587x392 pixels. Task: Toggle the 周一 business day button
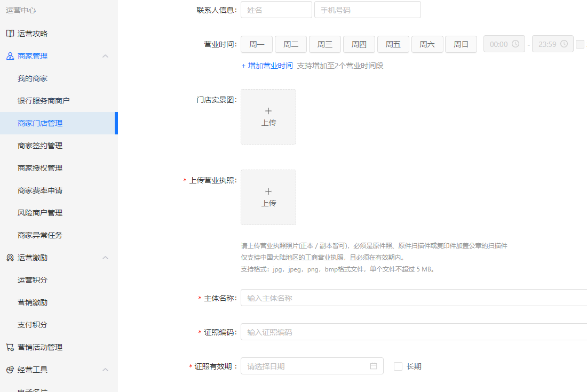257,44
